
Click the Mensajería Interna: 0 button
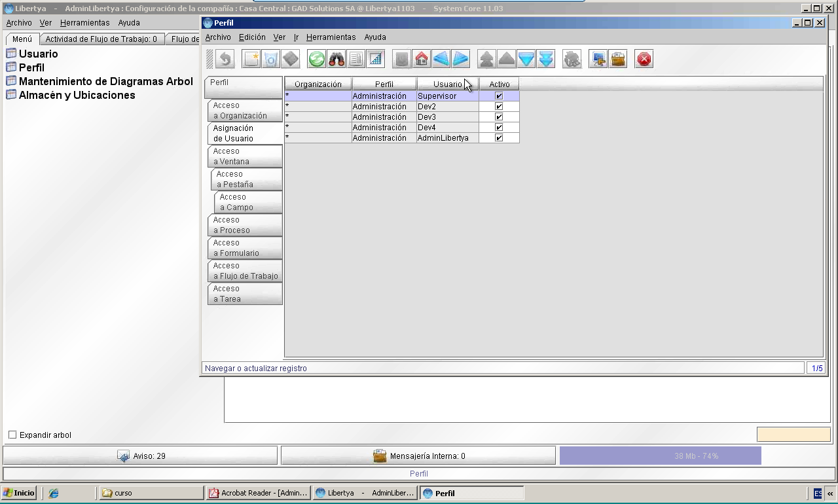pyautogui.click(x=418, y=456)
